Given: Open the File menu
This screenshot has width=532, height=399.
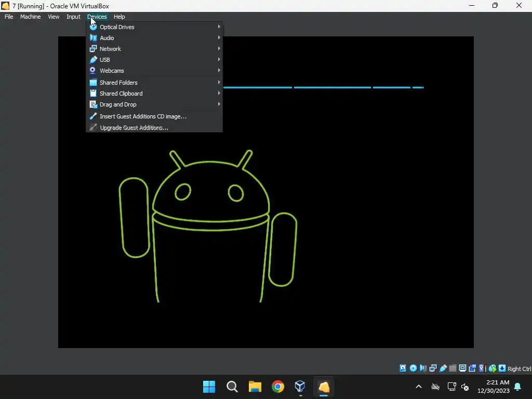Looking at the screenshot, I should coord(9,17).
